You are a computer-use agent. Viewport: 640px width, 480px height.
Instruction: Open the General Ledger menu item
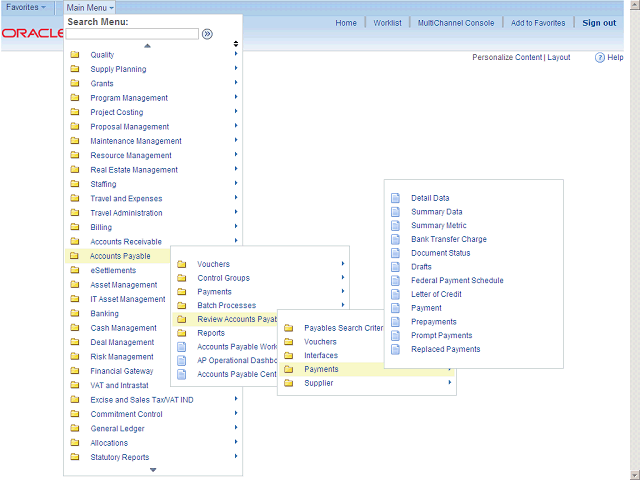click(x=117, y=429)
